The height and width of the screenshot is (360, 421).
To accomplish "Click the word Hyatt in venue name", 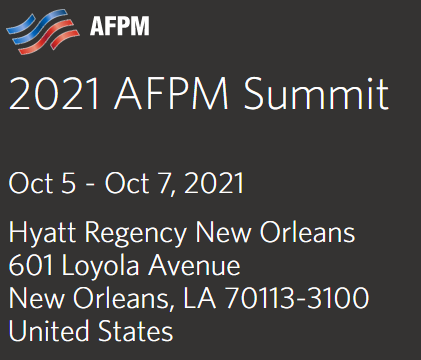I will pyautogui.click(x=42, y=233).
